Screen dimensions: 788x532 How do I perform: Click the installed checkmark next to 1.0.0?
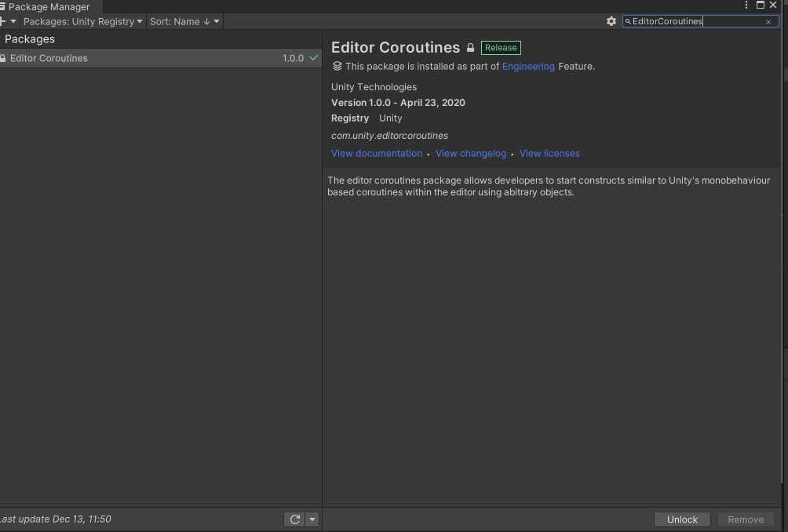[x=314, y=58]
